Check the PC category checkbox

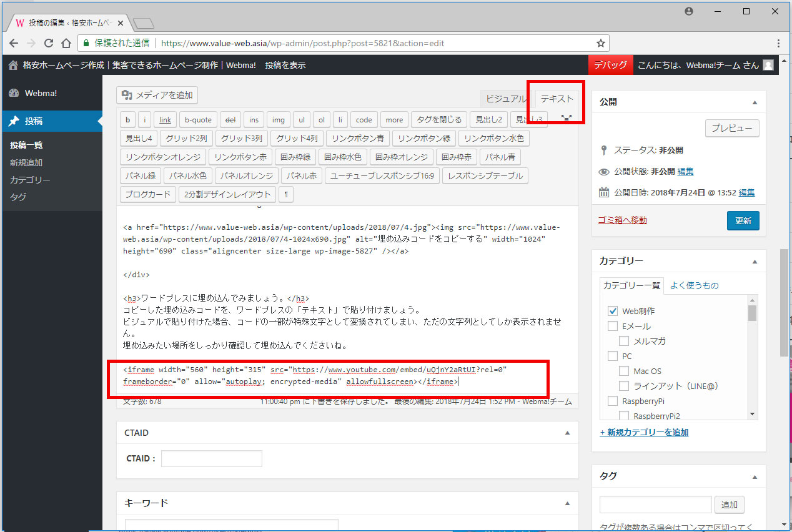point(613,356)
